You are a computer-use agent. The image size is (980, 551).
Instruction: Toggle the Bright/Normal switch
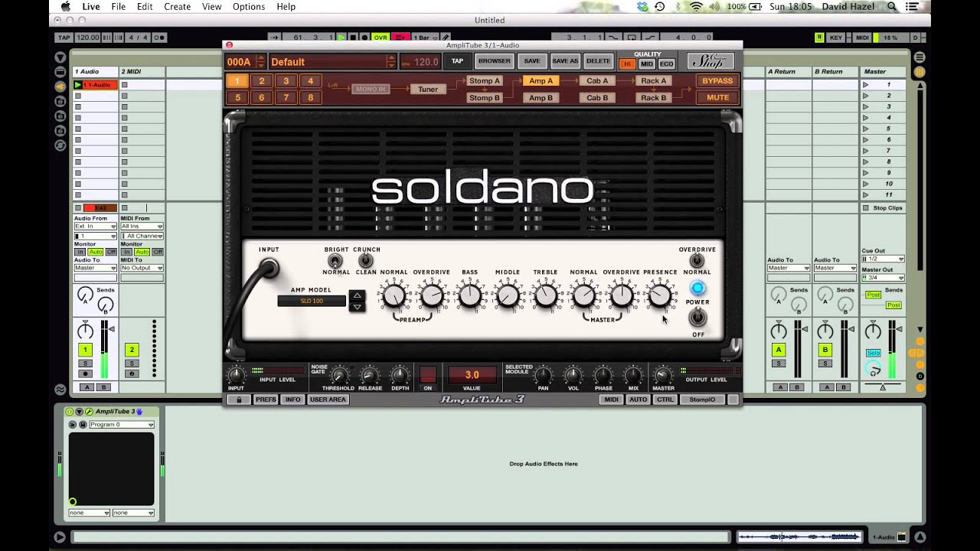tap(335, 261)
